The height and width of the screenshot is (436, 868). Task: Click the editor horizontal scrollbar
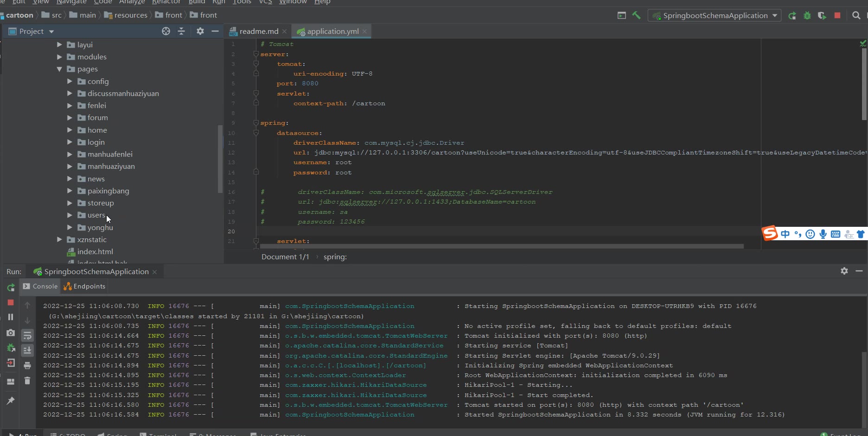click(501, 246)
